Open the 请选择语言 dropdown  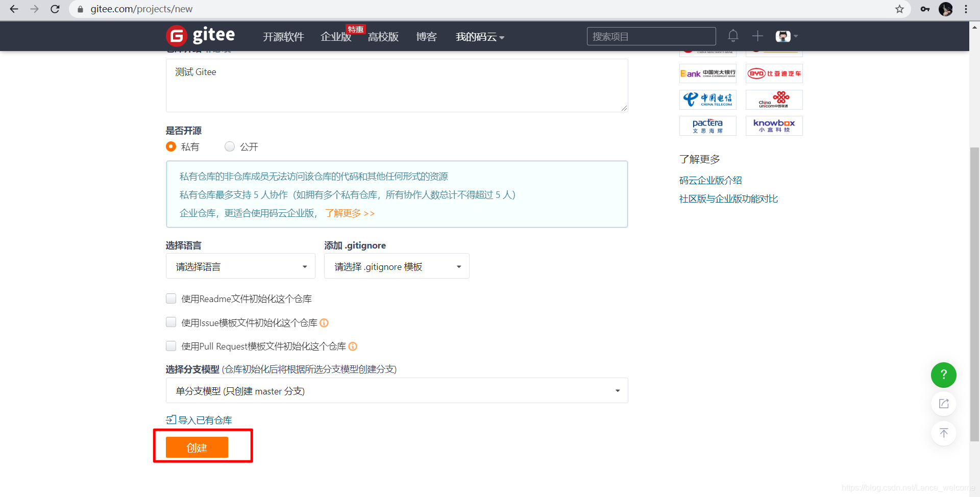tap(240, 266)
